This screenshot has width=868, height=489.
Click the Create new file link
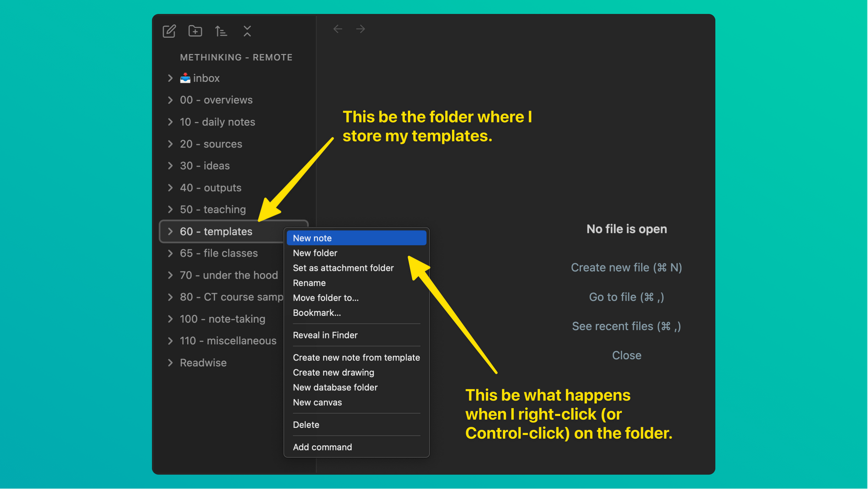(626, 268)
